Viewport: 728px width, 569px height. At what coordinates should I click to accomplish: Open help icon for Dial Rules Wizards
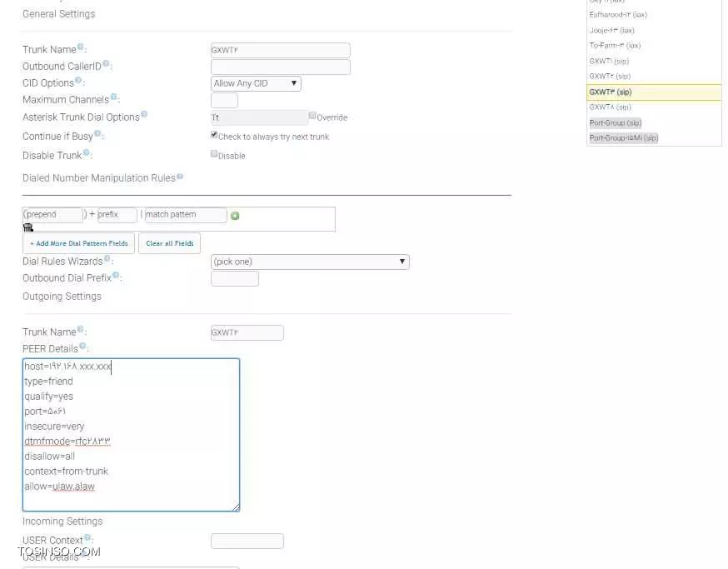point(107,258)
